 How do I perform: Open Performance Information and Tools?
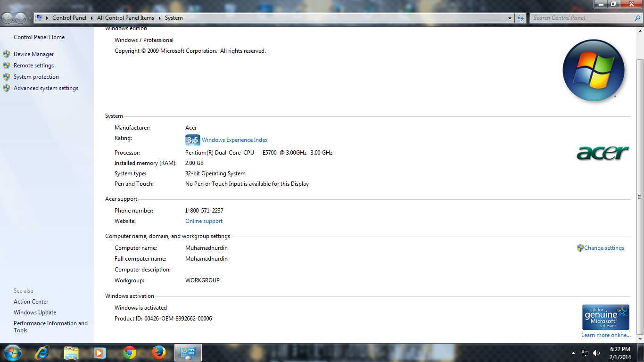(x=50, y=327)
